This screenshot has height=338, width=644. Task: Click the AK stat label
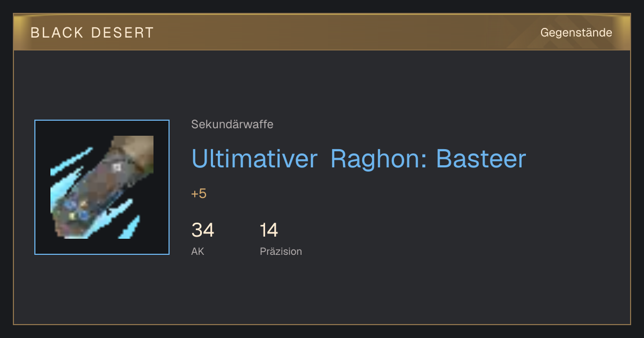(x=197, y=251)
